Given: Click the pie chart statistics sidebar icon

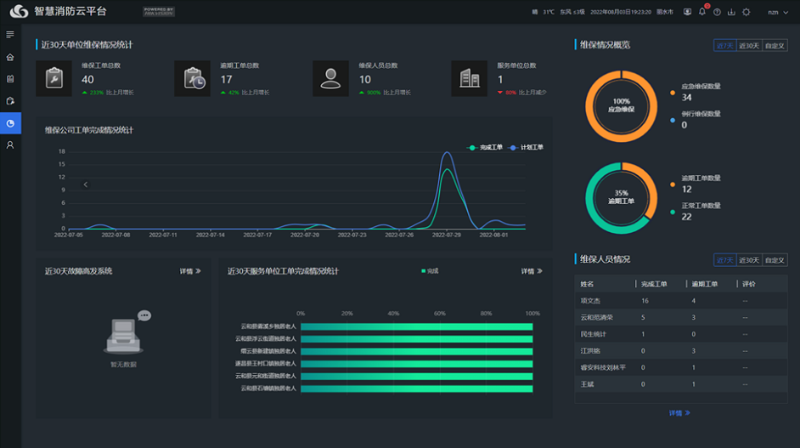Looking at the screenshot, I should [10, 123].
